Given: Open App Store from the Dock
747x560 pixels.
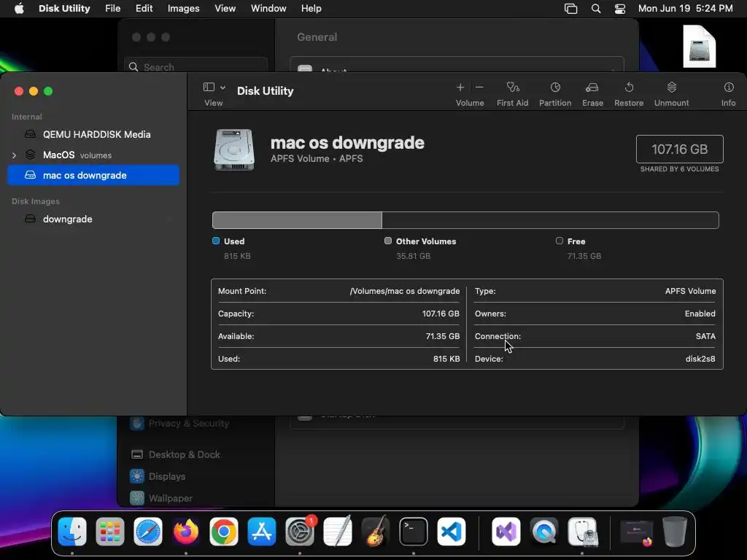Looking at the screenshot, I should click(262, 532).
